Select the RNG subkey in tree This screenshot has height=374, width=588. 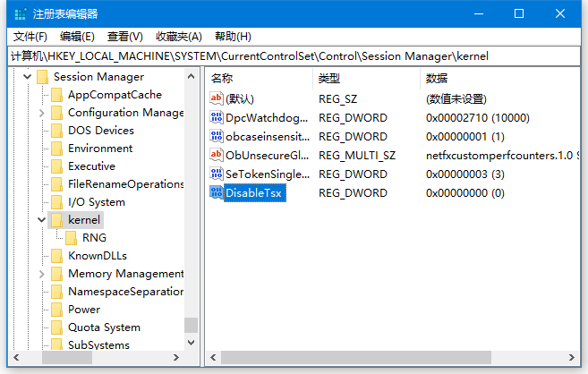tap(93, 237)
